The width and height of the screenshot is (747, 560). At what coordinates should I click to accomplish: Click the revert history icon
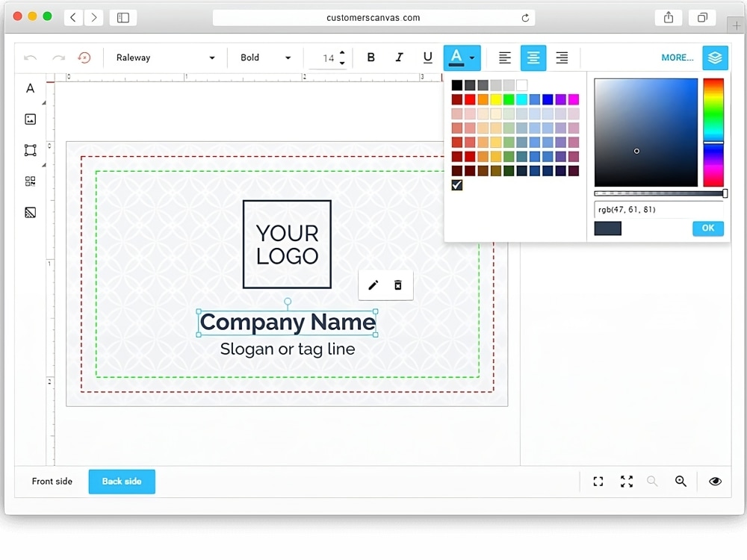[x=84, y=57]
